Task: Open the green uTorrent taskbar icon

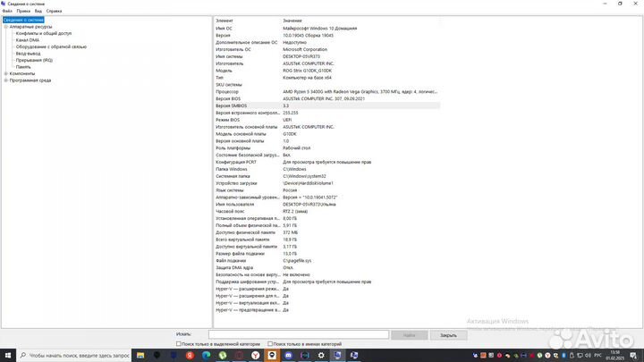Action: [223, 356]
